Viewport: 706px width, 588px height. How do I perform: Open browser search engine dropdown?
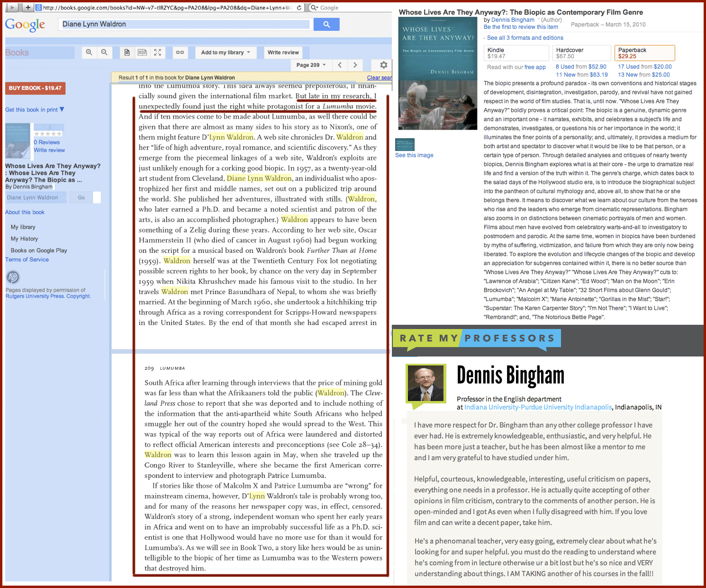[314, 8]
